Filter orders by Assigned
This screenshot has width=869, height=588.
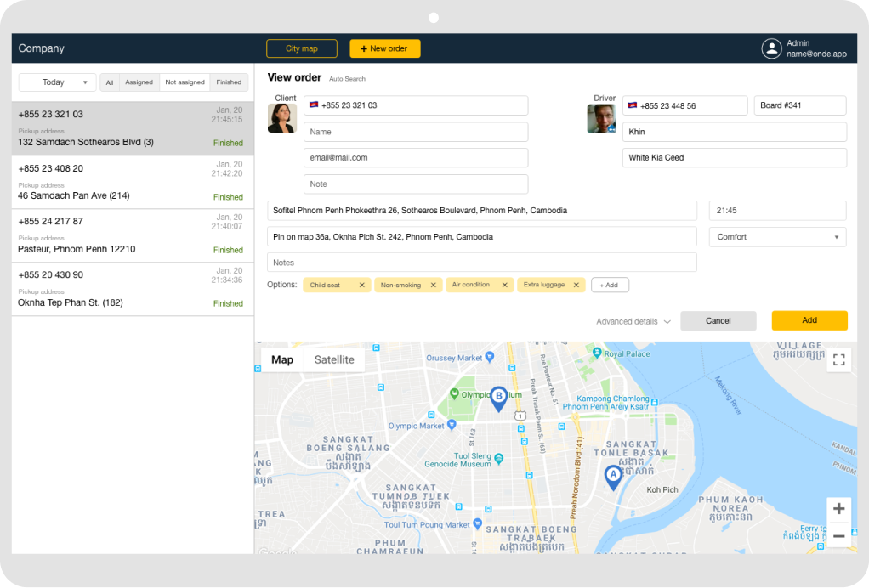[139, 82]
